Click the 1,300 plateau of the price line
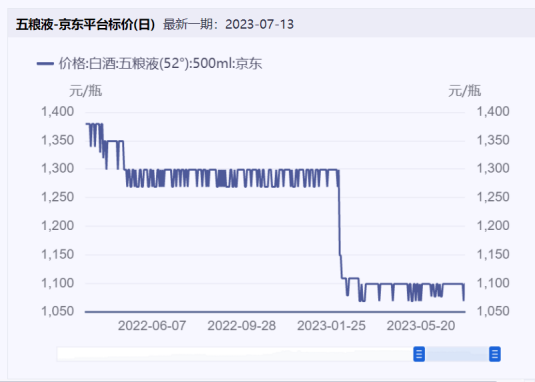The width and height of the screenshot is (535, 382). [232, 170]
